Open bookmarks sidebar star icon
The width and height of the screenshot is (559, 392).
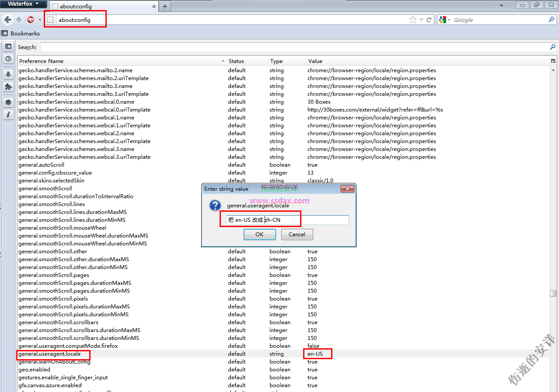click(x=8, y=46)
